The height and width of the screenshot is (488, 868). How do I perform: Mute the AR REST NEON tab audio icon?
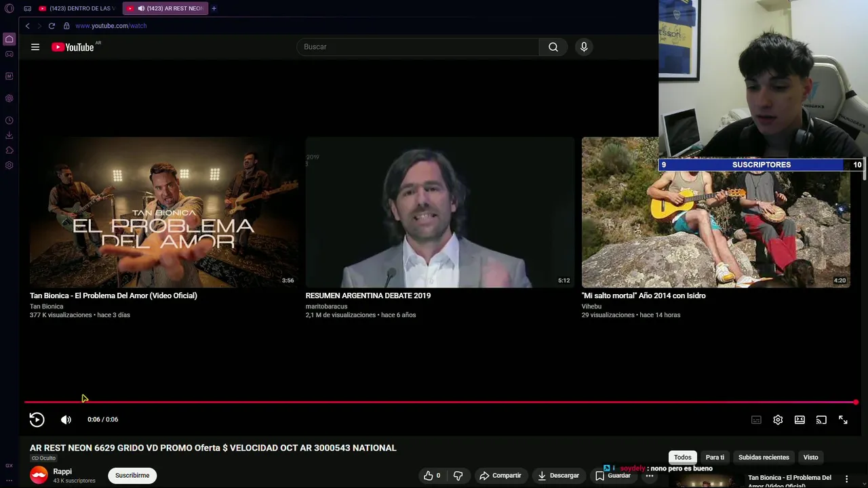pyautogui.click(x=141, y=8)
